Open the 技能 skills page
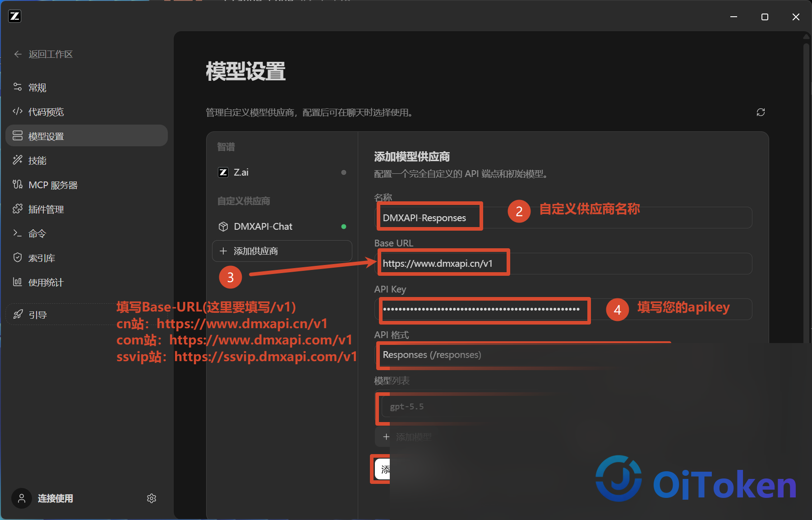Image resolution: width=812 pixels, height=520 pixels. [x=87, y=160]
